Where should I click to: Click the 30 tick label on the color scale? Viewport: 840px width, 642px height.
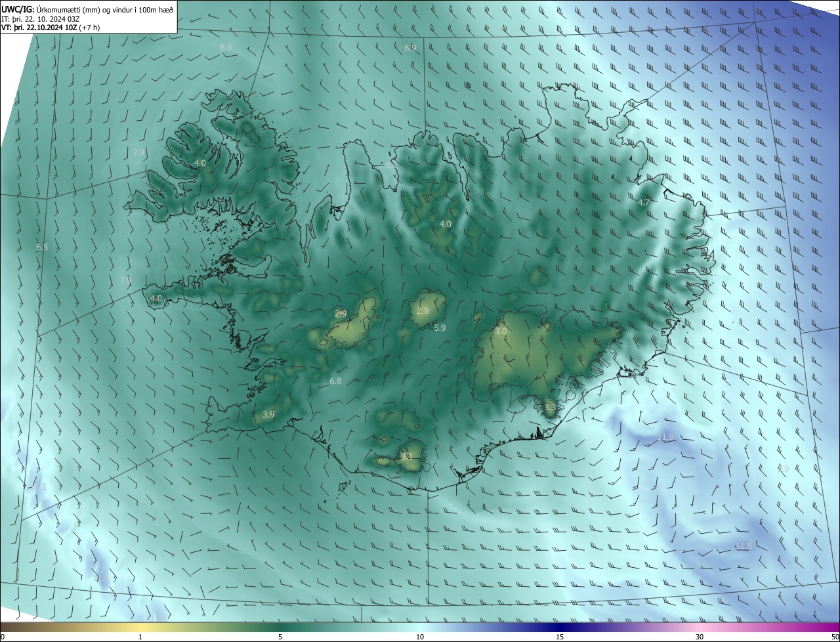700,637
